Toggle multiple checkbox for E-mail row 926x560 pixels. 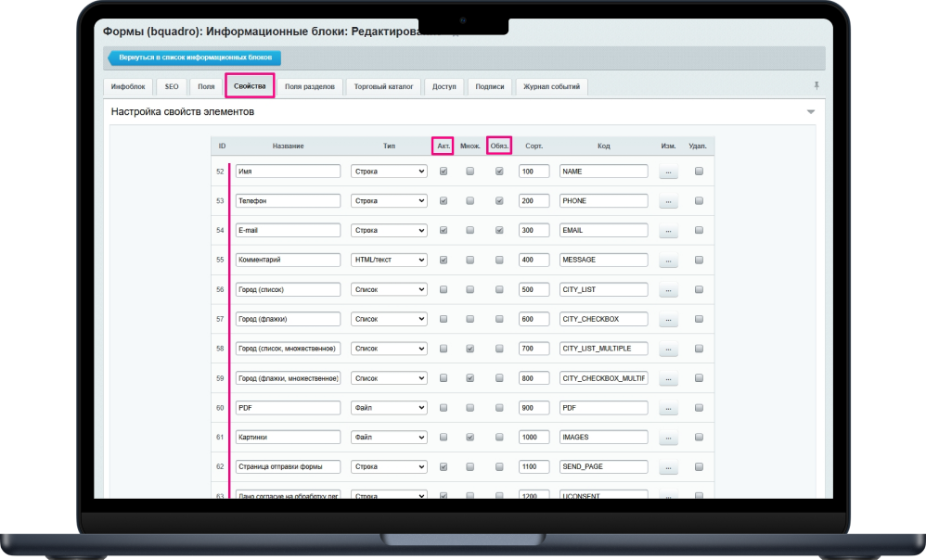[x=470, y=230]
